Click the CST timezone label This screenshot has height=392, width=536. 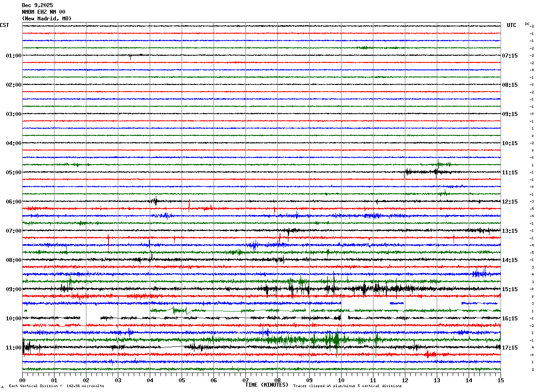pyautogui.click(x=4, y=25)
